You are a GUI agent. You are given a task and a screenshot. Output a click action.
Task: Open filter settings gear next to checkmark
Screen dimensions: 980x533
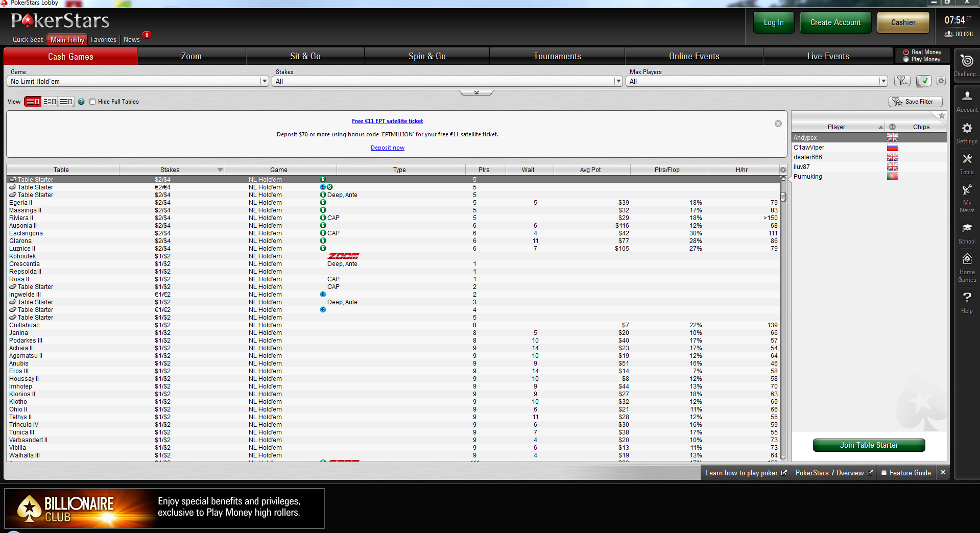pyautogui.click(x=941, y=81)
